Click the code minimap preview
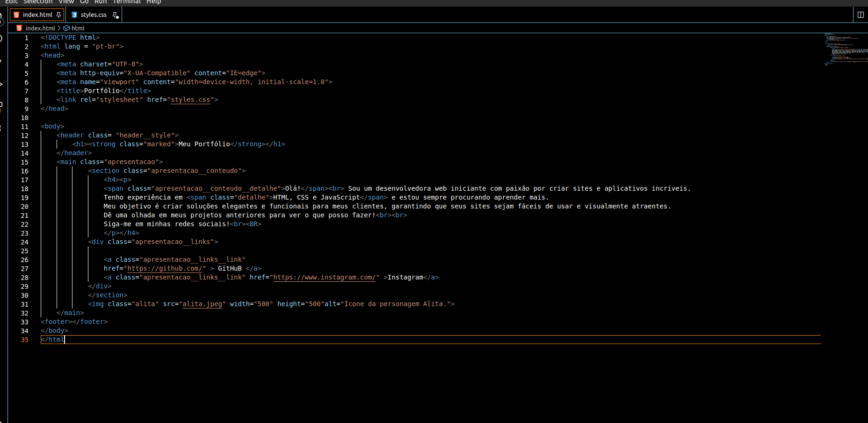 click(x=846, y=50)
